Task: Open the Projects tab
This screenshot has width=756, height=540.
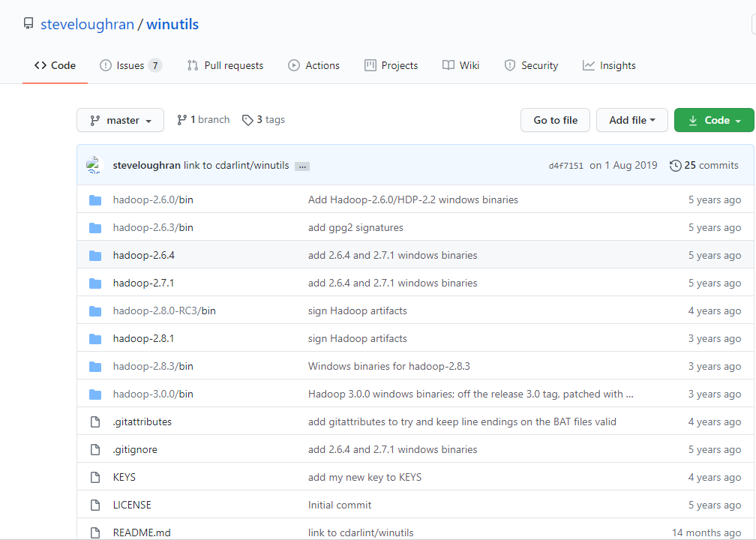Action: tap(391, 65)
